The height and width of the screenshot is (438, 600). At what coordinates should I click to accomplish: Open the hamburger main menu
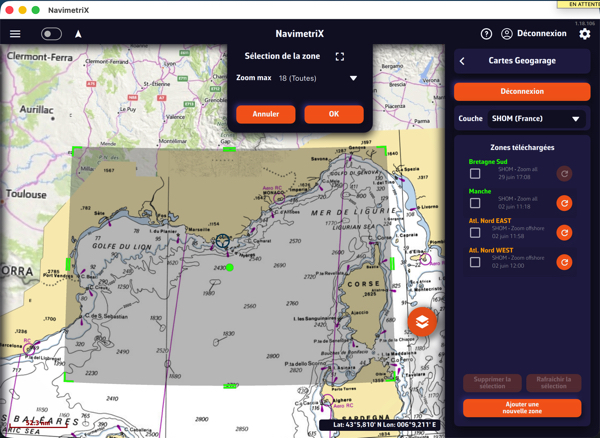[x=15, y=34]
